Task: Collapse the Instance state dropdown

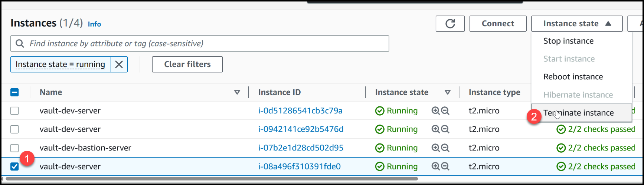Action: (576, 24)
